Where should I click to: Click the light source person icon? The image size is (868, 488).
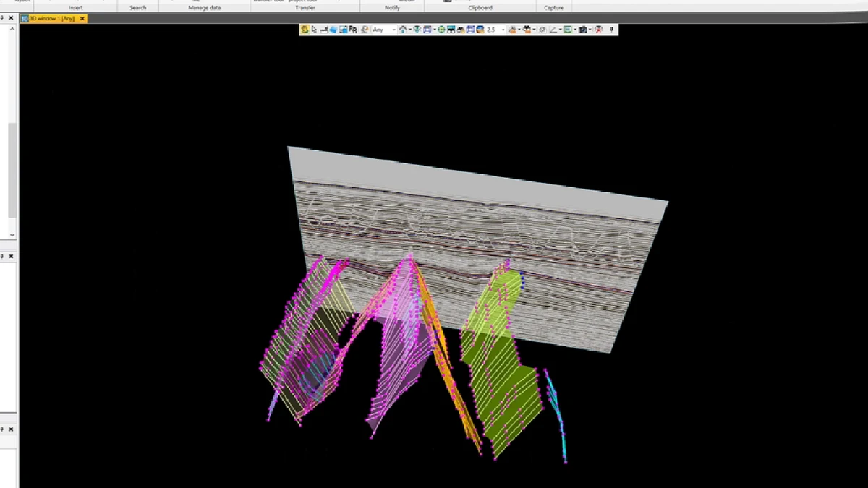(x=365, y=30)
